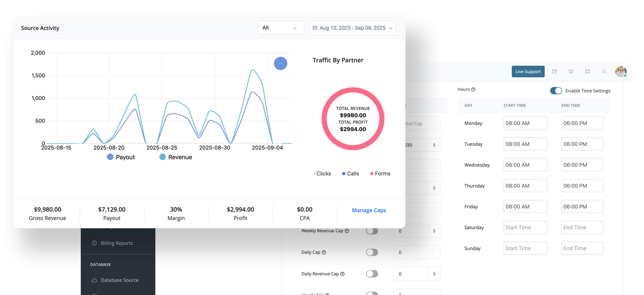Open the Aug 10 - Sep 08 date picker
The height and width of the screenshot is (295, 644).
click(x=352, y=28)
